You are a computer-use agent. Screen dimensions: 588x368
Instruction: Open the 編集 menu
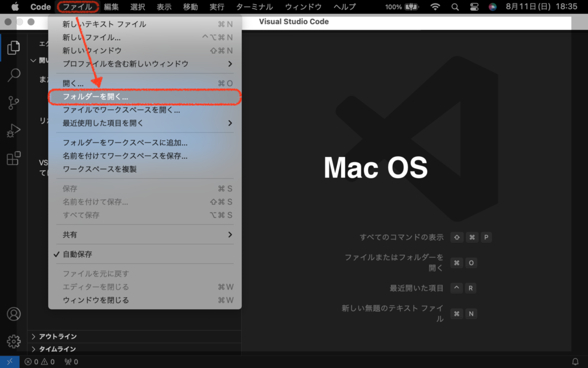[111, 7]
